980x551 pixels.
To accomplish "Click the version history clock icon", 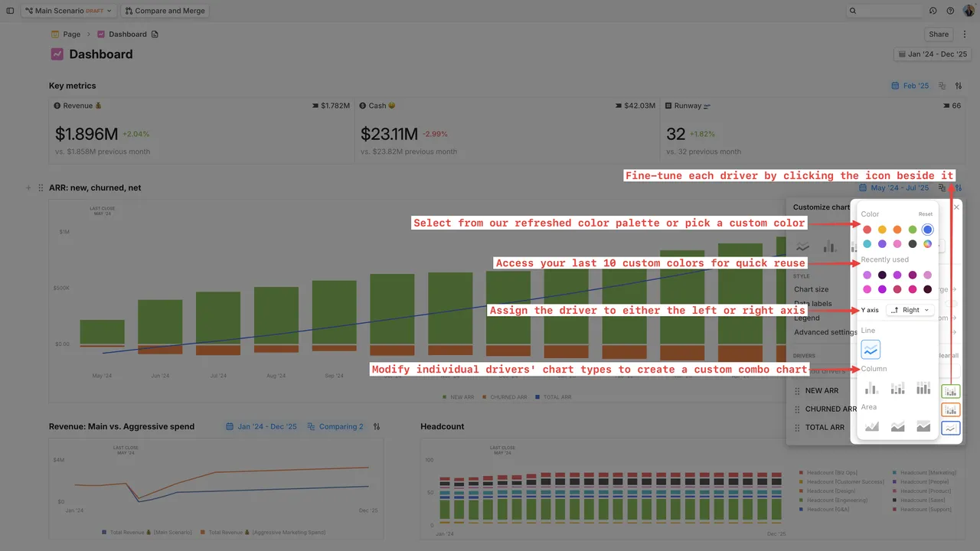I will [x=933, y=11].
